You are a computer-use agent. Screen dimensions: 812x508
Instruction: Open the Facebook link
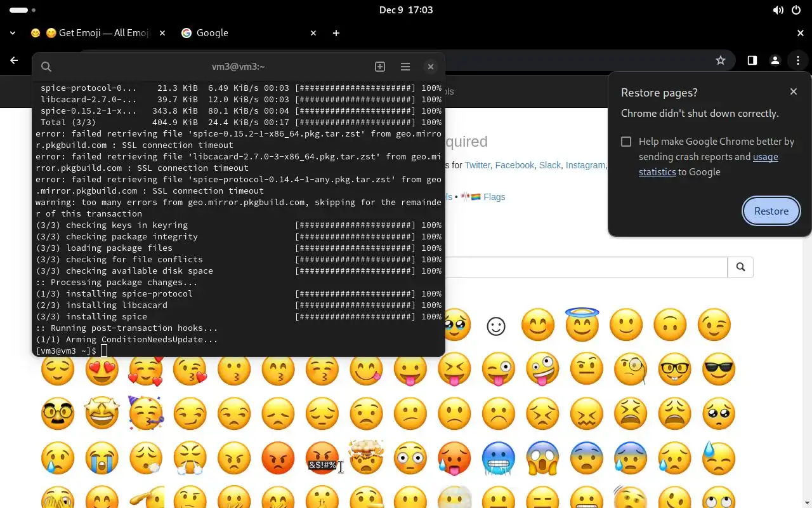[x=514, y=165]
